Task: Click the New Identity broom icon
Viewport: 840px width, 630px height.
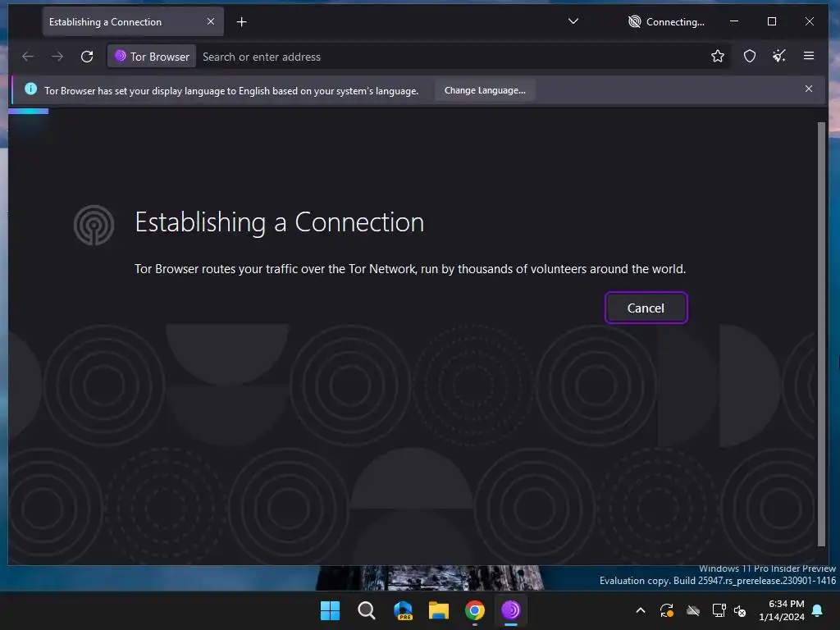Action: [x=779, y=56]
